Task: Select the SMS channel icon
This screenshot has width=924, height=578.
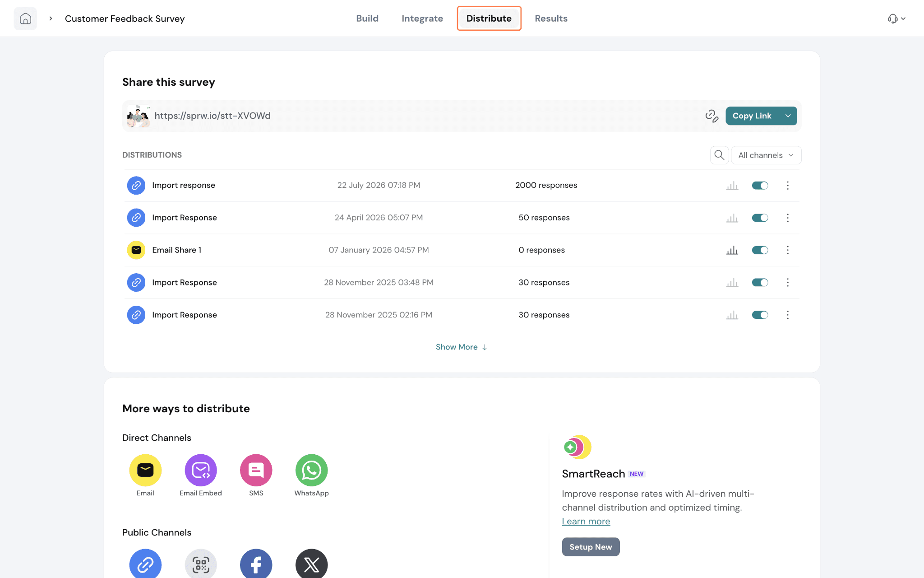Action: coord(256,470)
